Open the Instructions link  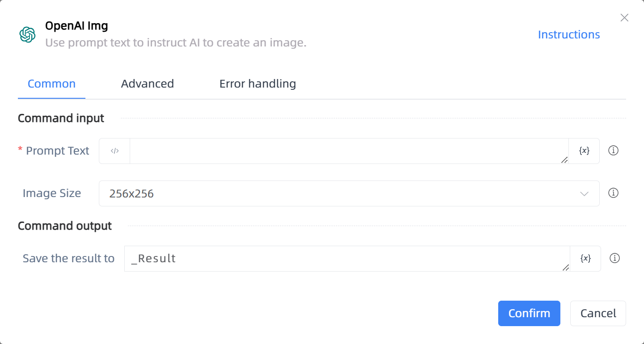point(569,34)
